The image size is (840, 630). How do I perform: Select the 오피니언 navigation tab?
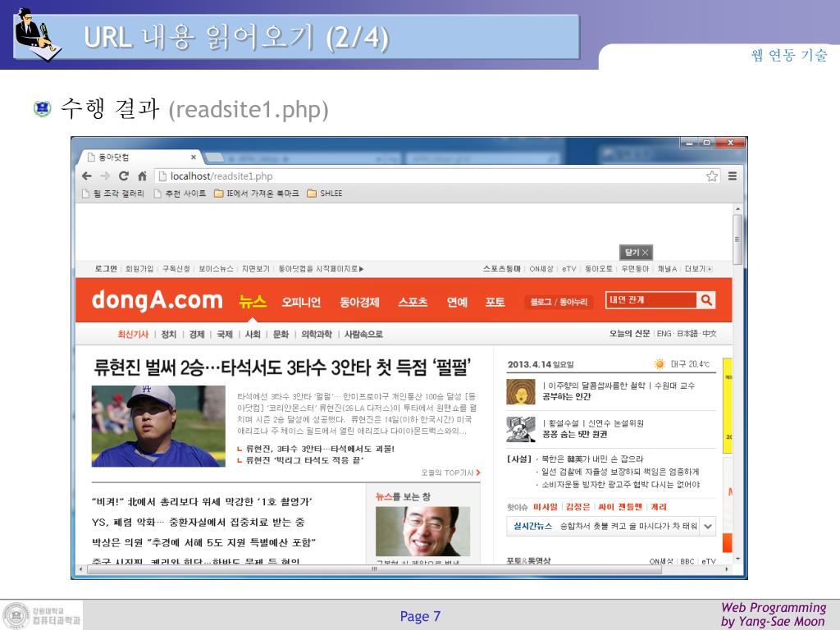(301, 302)
